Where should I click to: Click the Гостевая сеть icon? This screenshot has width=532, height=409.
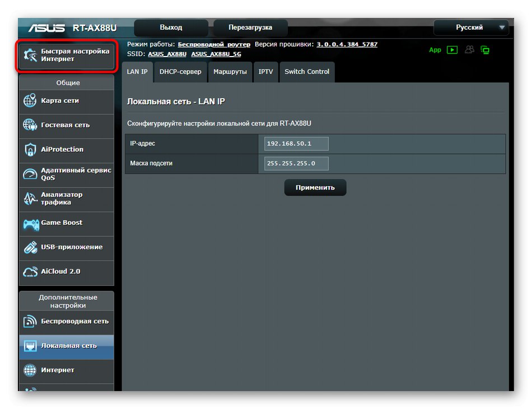[x=30, y=125]
